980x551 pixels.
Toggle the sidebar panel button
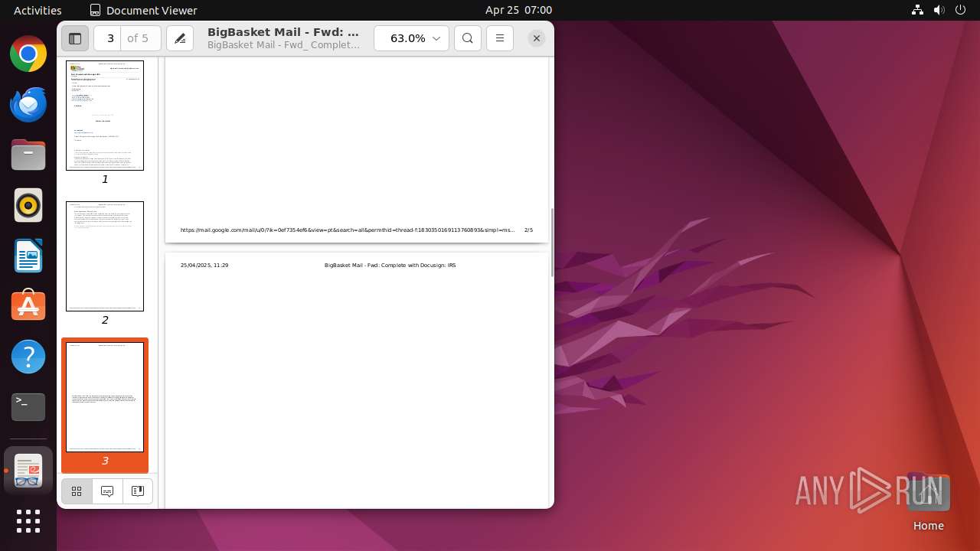75,38
